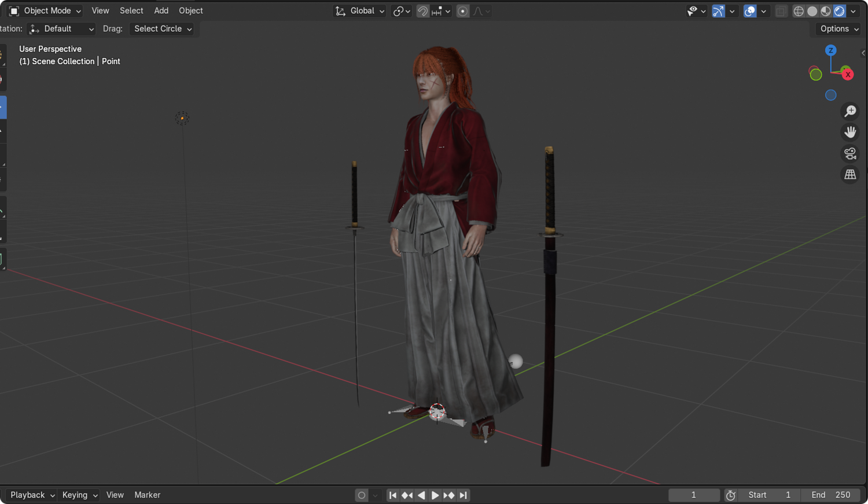The height and width of the screenshot is (504, 868).
Task: Click the negative Z axis gizmo dot
Action: point(831,95)
